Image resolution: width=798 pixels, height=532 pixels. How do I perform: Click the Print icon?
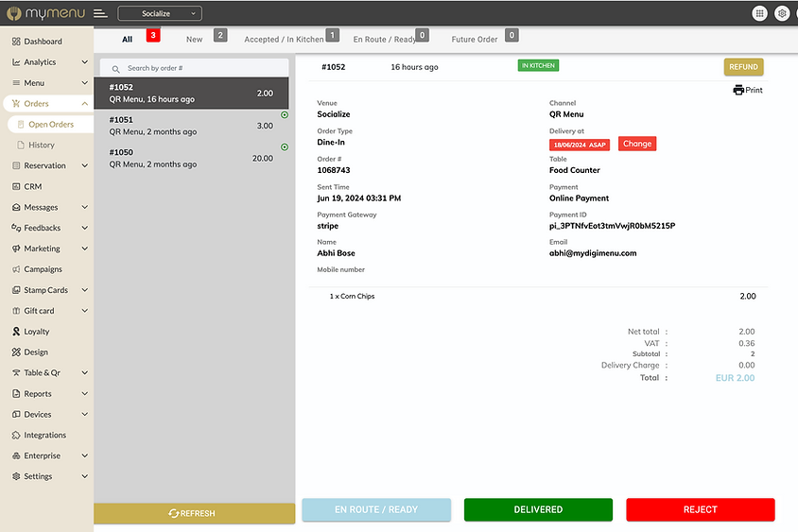(747, 90)
